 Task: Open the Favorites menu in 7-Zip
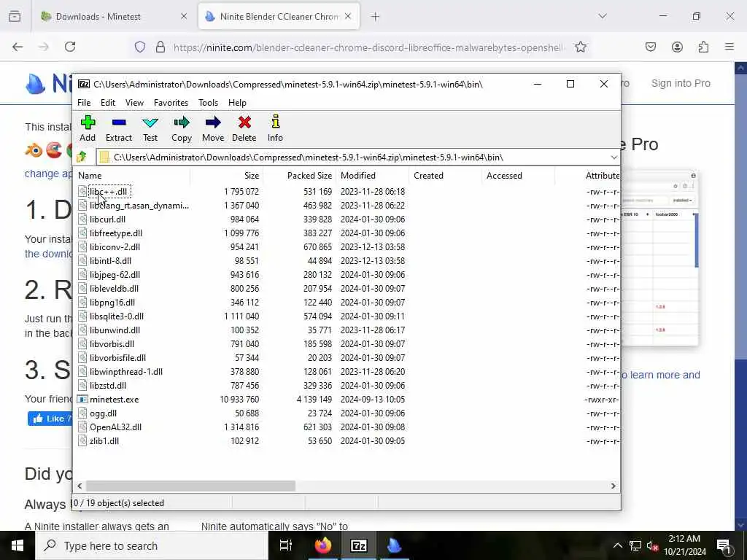(171, 102)
